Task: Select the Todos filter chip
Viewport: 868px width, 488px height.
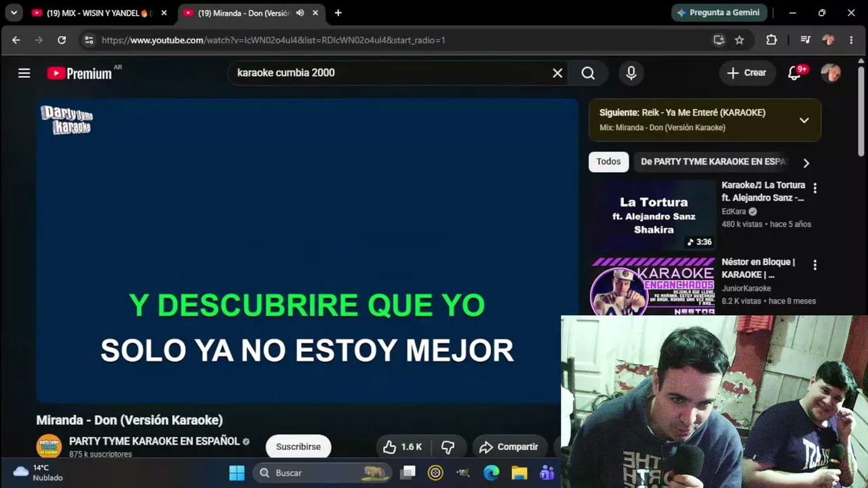Action: 608,162
